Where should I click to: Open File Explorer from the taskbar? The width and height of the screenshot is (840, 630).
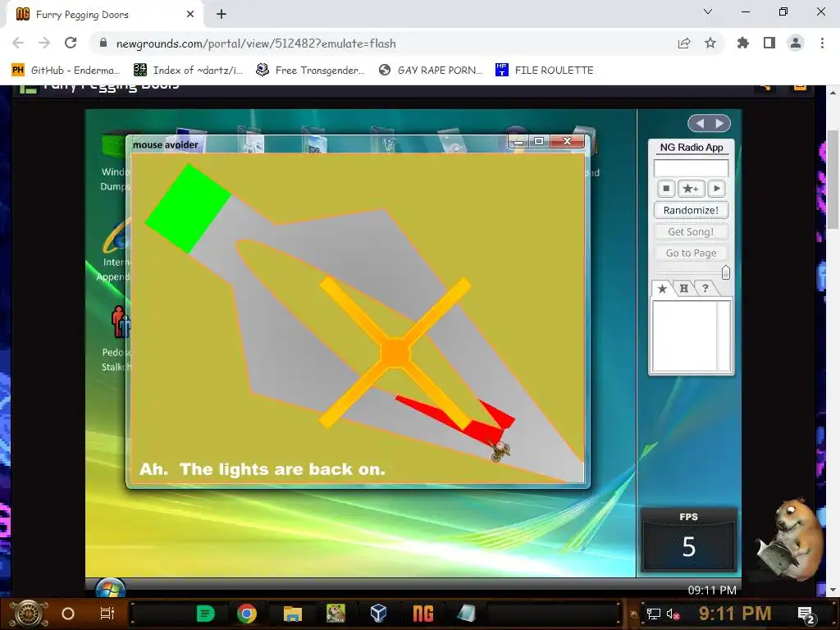tap(293, 614)
